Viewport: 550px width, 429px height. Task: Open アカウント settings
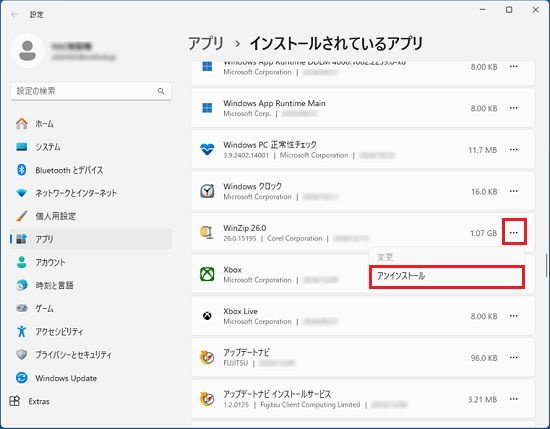click(x=91, y=262)
